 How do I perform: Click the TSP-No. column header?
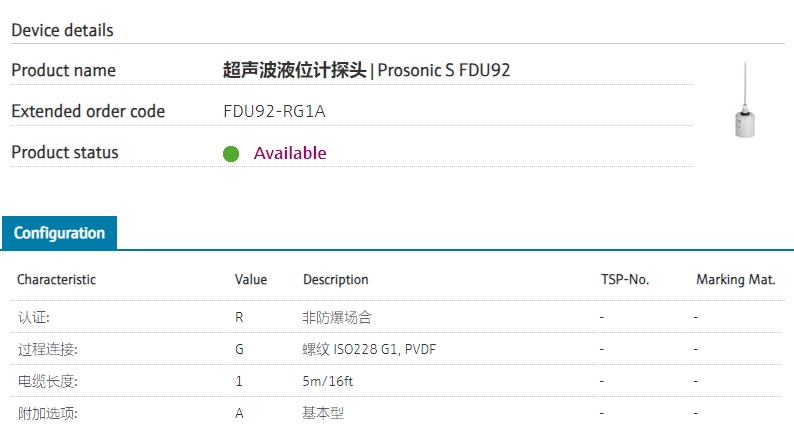click(625, 280)
